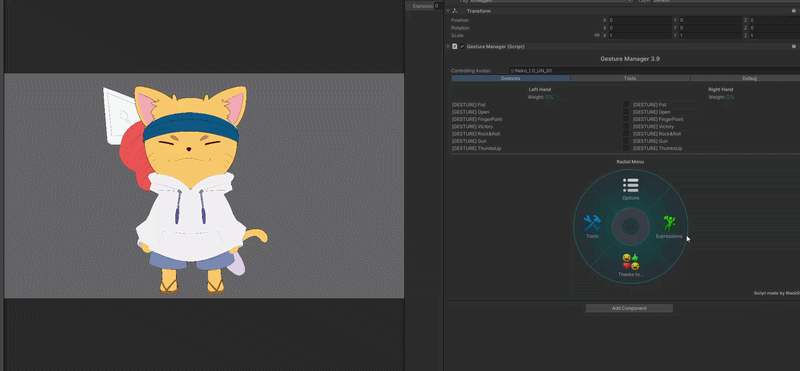Image resolution: width=800 pixels, height=371 pixels.
Task: Select the left hand [GESTURE] Victory label
Action: [472, 126]
